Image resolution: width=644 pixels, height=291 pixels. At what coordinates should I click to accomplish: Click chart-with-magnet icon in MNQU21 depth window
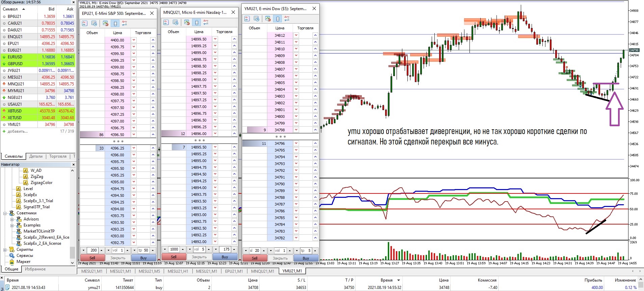(x=187, y=22)
